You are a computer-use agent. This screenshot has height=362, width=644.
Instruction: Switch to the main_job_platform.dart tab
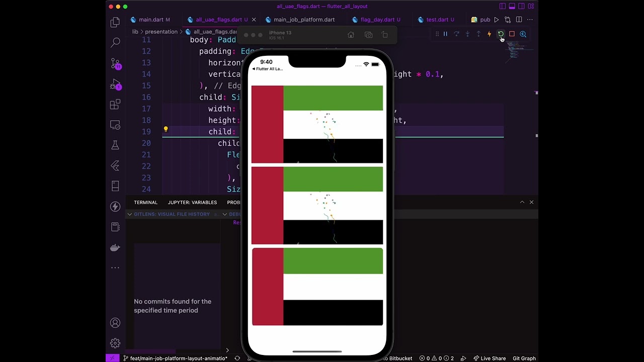[304, 20]
